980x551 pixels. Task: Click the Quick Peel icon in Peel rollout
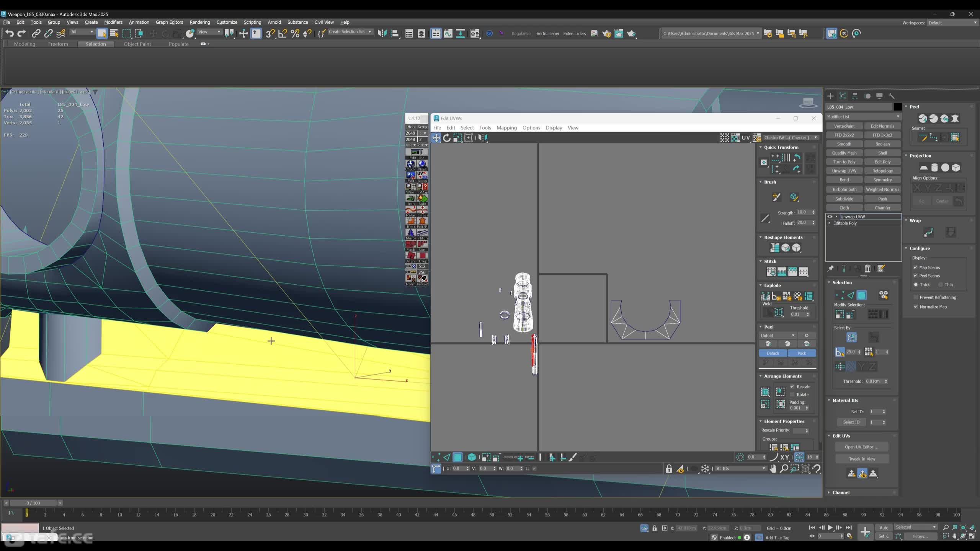(923, 119)
